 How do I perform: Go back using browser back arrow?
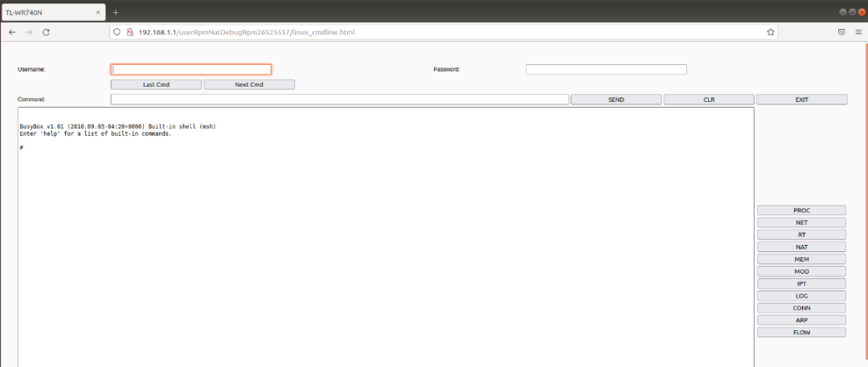point(12,32)
